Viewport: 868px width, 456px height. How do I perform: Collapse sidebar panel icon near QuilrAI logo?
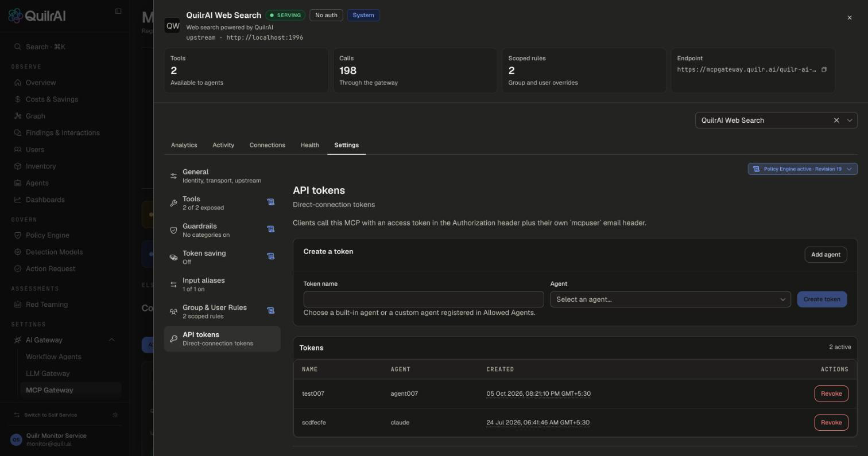pos(118,11)
